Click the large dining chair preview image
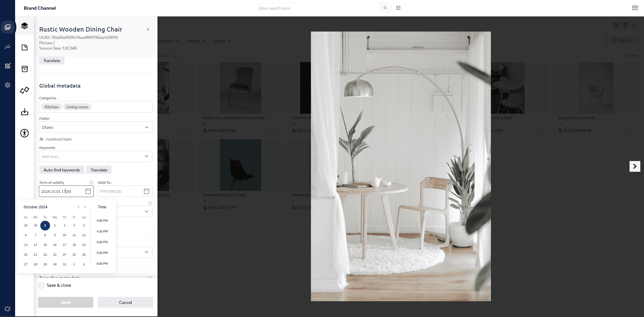644x317 pixels. (x=401, y=166)
